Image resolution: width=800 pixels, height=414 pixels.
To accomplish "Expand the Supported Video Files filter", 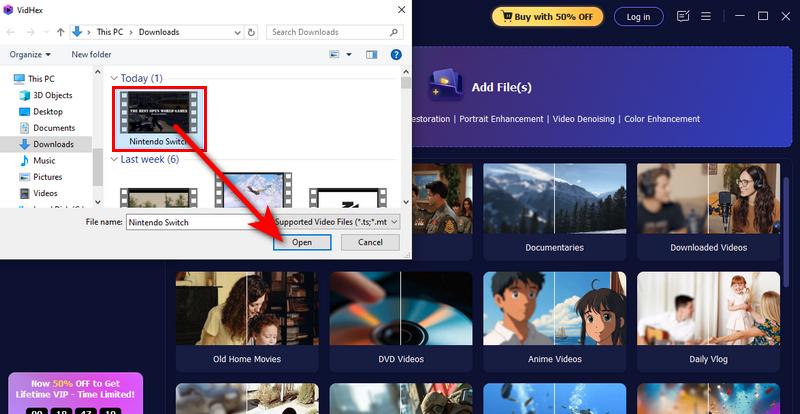I will [x=337, y=222].
